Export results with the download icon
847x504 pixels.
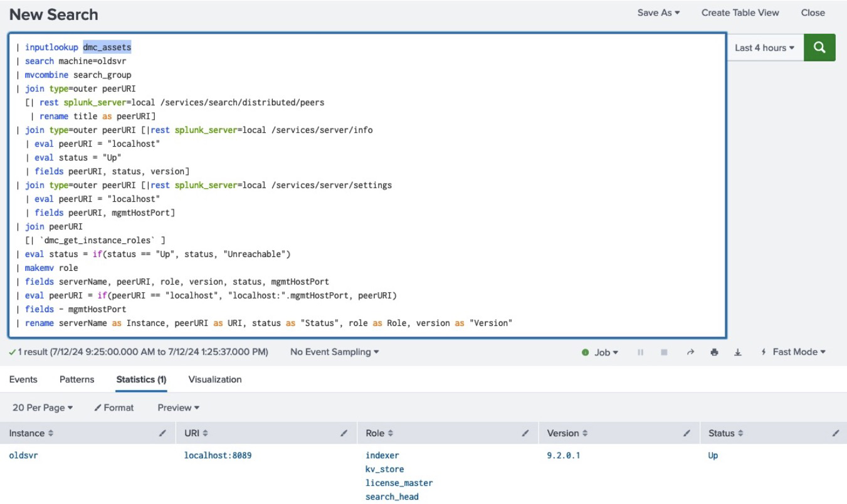736,352
